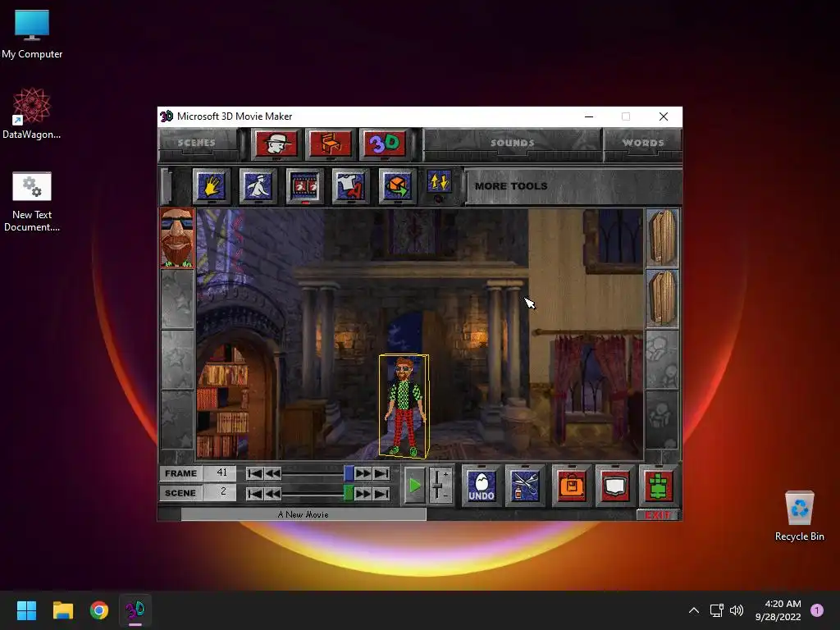Open the help book icon
This screenshot has width=840, height=630.
614,486
